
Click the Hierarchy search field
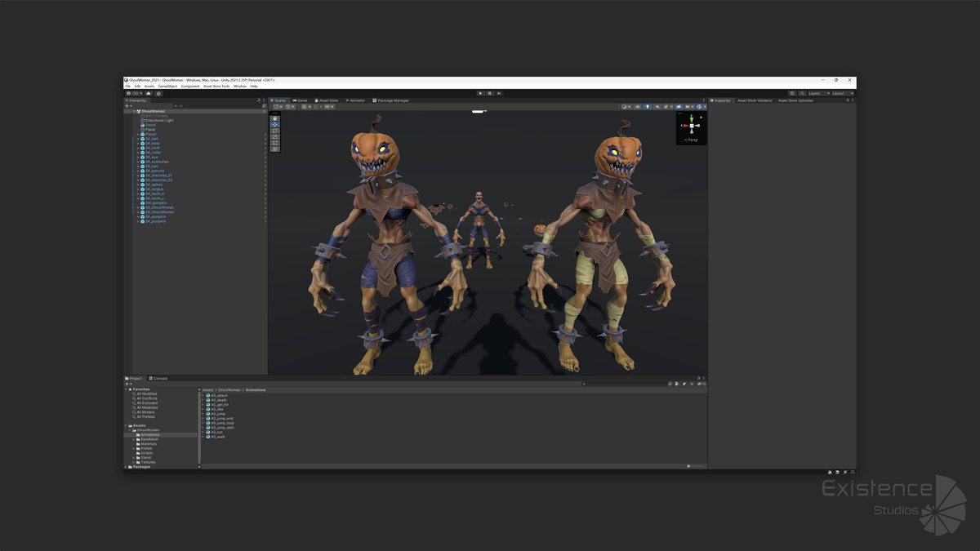click(217, 106)
